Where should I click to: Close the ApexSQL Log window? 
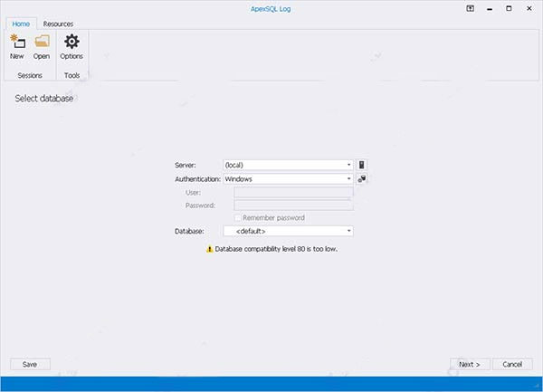(x=529, y=8)
